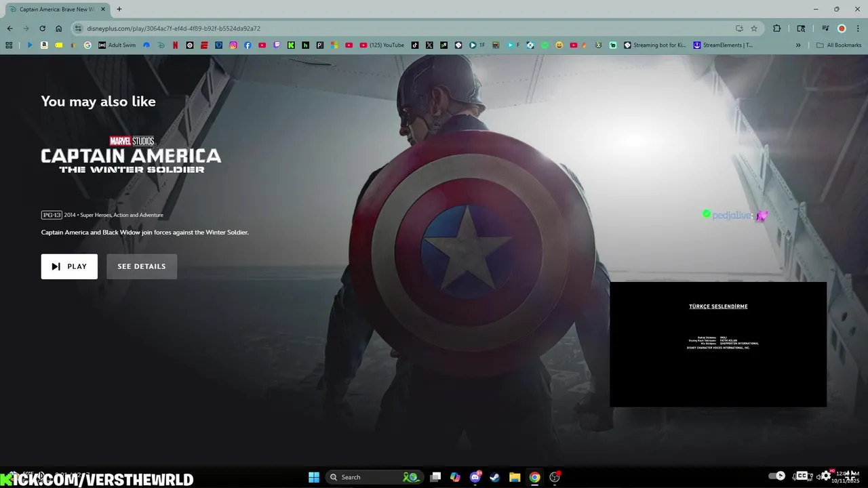
Task: Open the X (Twitter) bookmark
Action: pos(429,45)
